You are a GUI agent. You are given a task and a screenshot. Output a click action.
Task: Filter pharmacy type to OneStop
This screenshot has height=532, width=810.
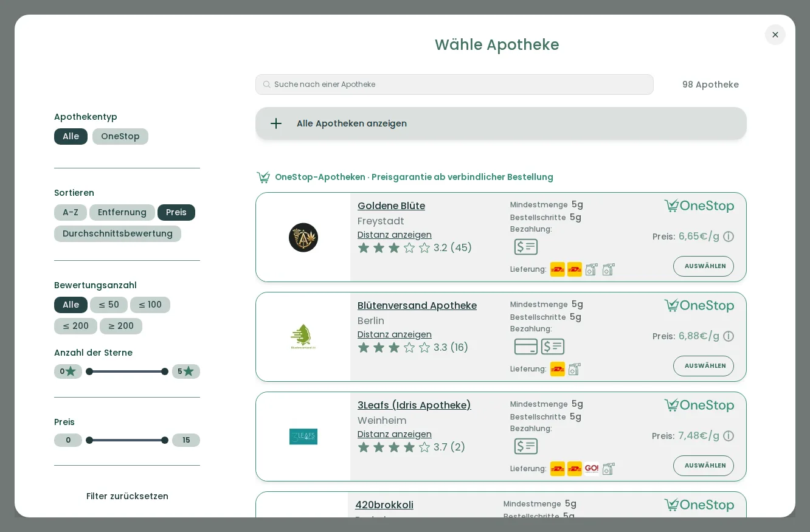[120, 136]
